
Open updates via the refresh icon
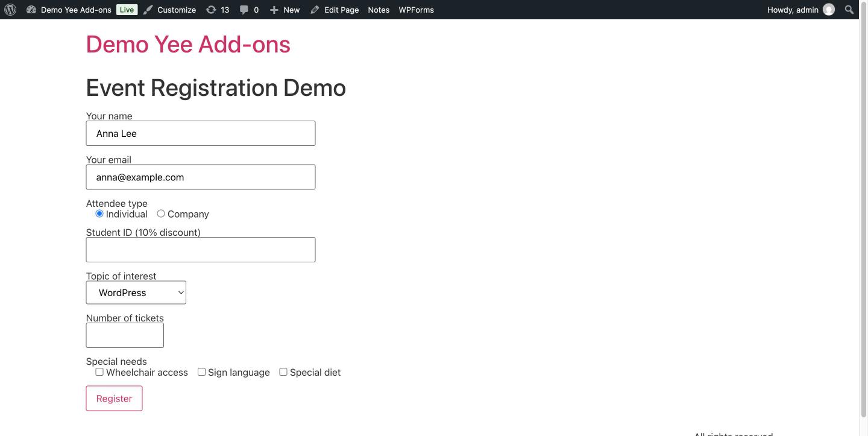click(x=210, y=10)
